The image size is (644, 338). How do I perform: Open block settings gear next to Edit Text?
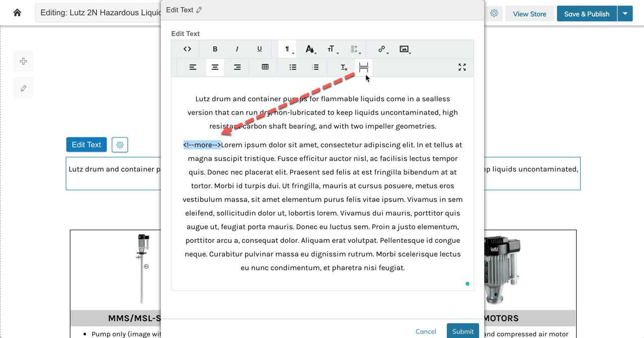point(120,145)
